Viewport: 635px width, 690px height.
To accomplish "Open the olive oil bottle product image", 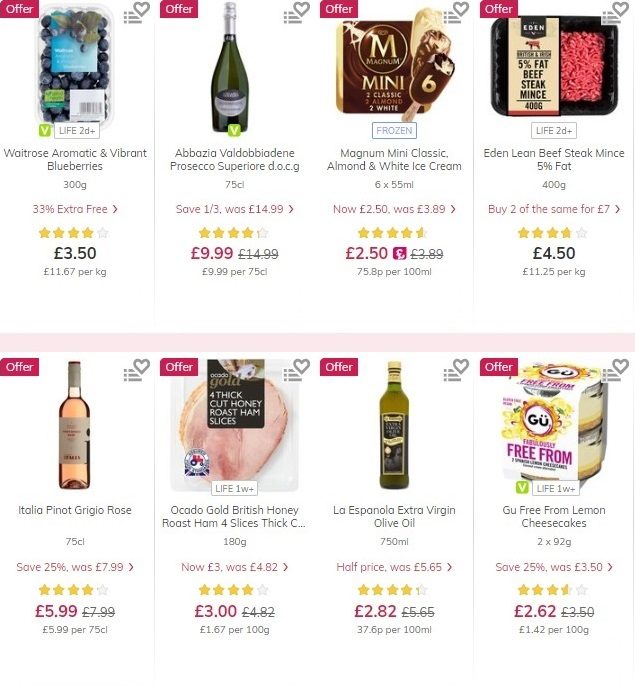I will point(394,425).
